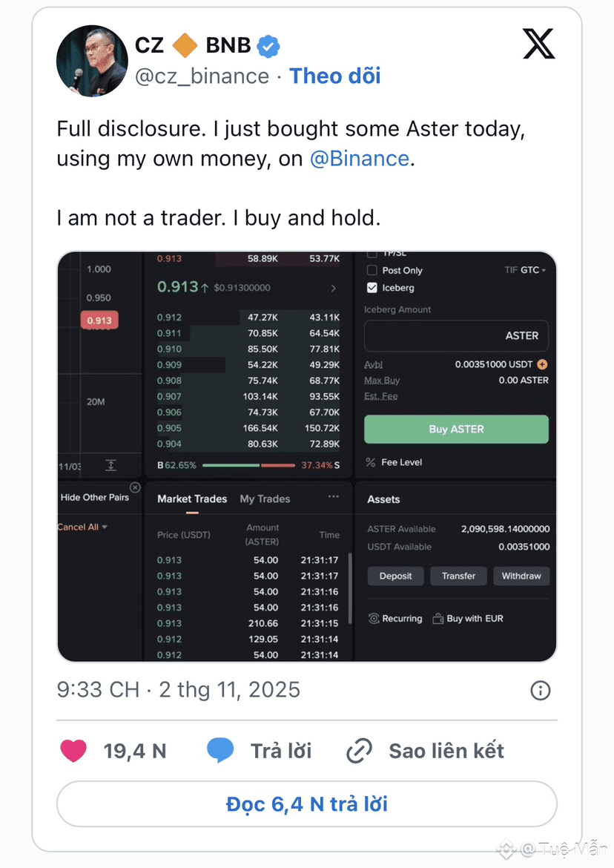The image size is (614, 868).
Task: Expand the 0.913 price chevron arrow
Action: click(334, 288)
